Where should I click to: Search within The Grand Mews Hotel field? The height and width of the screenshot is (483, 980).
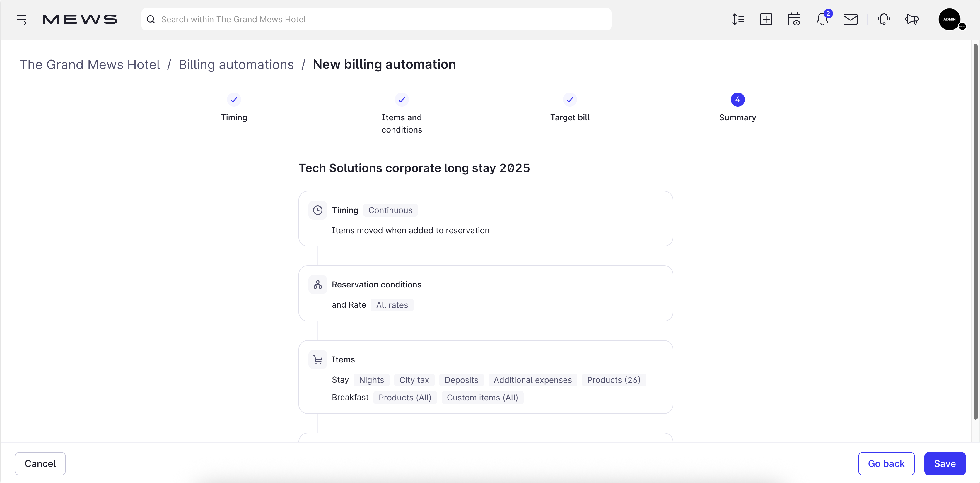tap(376, 19)
